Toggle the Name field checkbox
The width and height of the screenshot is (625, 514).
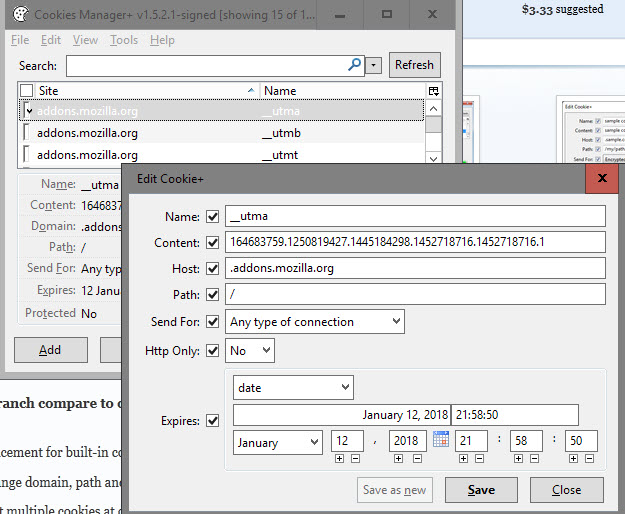point(212,217)
